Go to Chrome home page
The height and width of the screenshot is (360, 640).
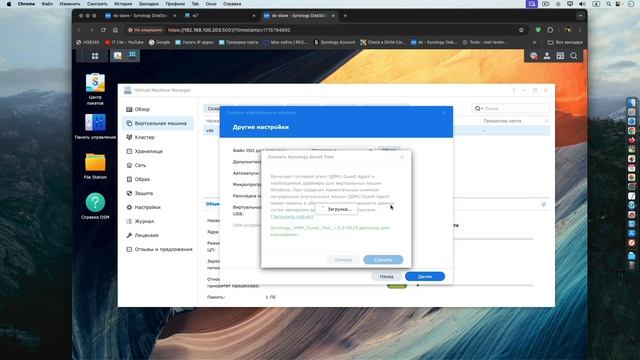116,30
